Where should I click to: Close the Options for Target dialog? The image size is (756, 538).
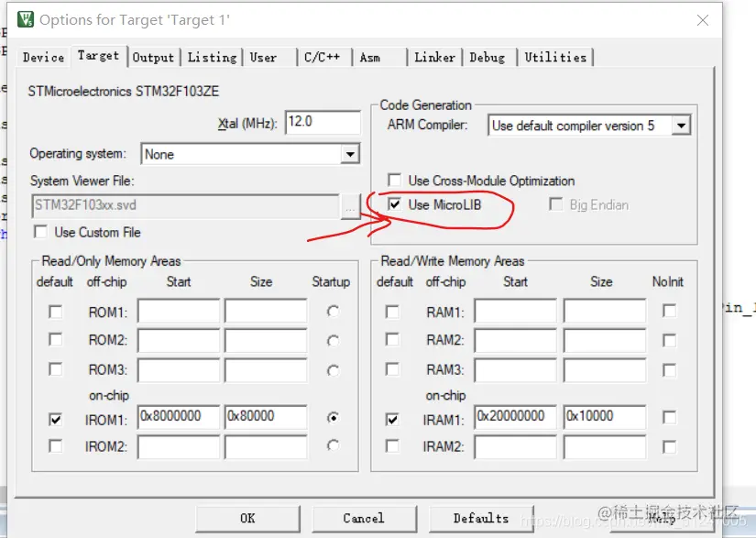(703, 20)
